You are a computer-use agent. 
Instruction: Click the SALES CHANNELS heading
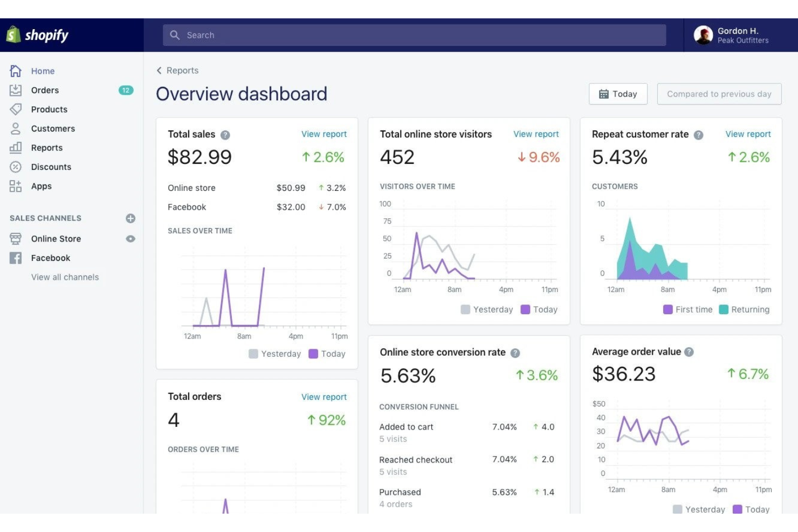pos(46,218)
